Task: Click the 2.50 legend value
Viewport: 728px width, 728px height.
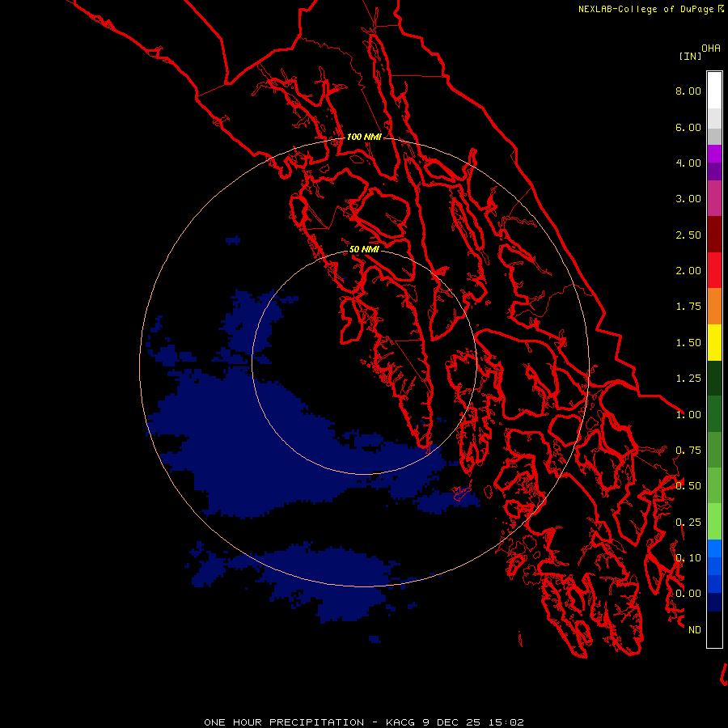Action: tap(688, 235)
